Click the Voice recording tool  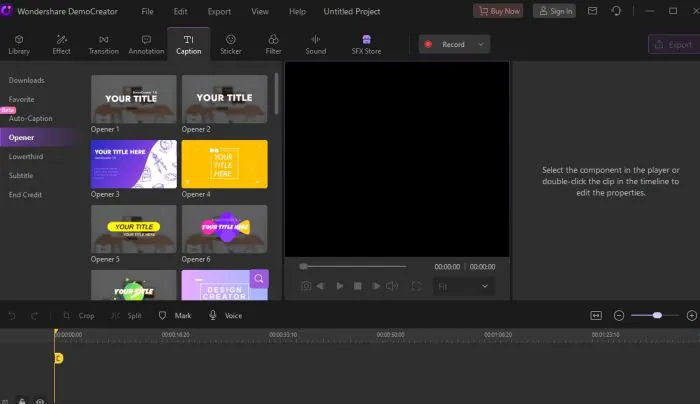coord(225,316)
